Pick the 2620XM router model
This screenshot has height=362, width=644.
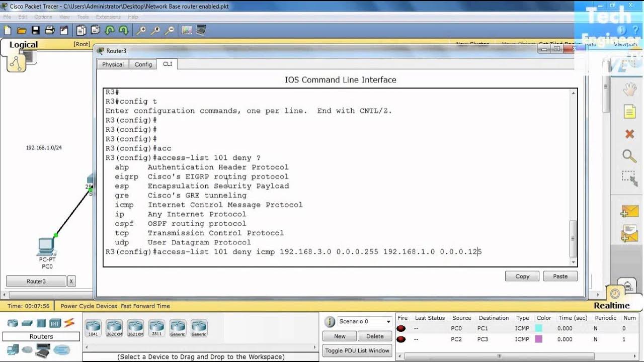(114, 328)
